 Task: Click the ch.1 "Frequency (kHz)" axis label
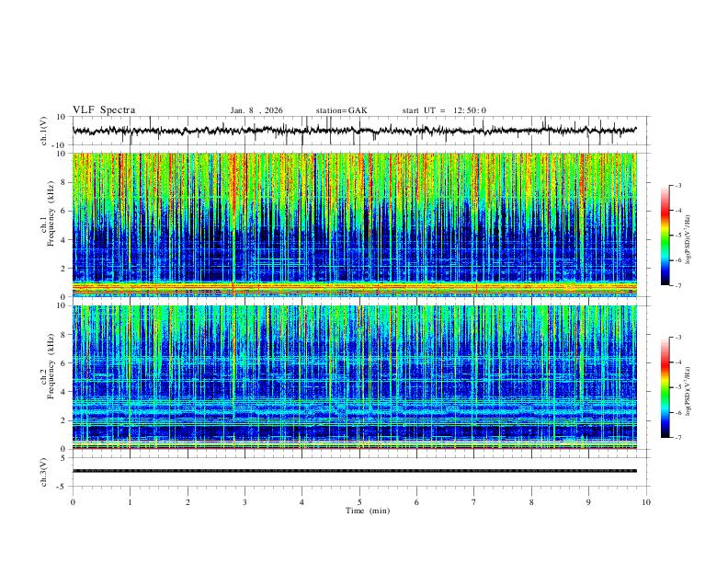pos(51,213)
